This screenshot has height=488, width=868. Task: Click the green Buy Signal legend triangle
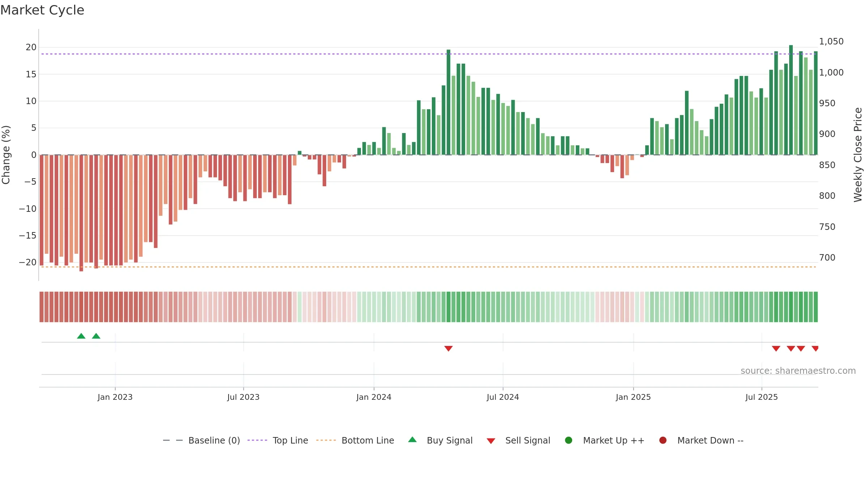[x=412, y=440]
